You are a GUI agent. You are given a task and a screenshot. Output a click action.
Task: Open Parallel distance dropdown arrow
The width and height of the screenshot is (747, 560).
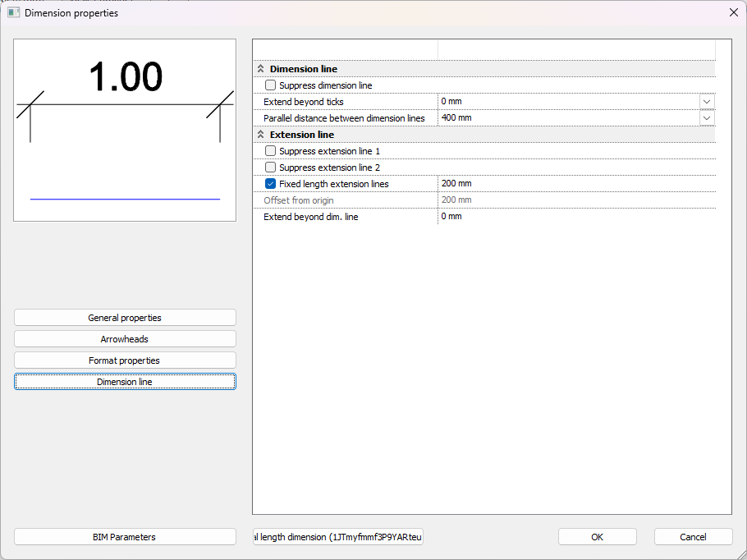coord(707,118)
